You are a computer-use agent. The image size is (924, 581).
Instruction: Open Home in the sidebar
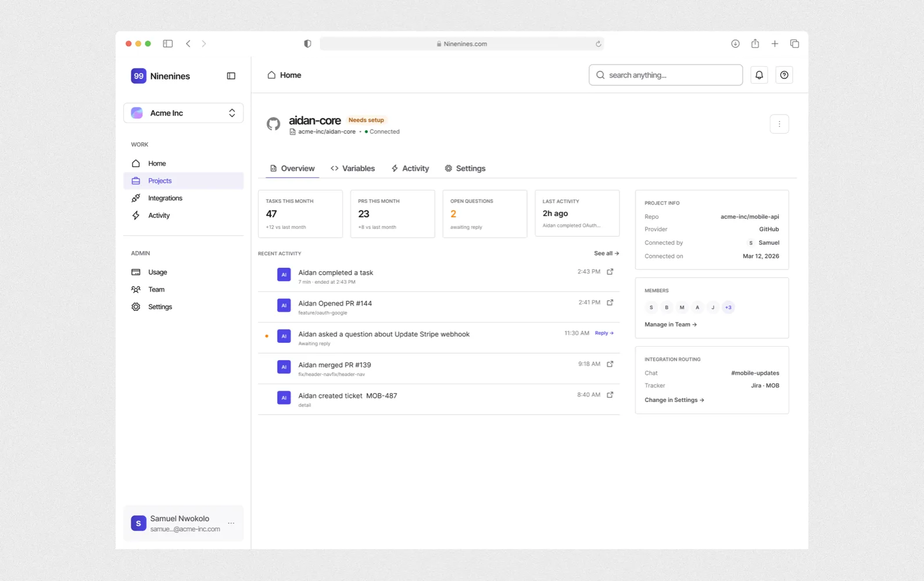click(x=184, y=164)
